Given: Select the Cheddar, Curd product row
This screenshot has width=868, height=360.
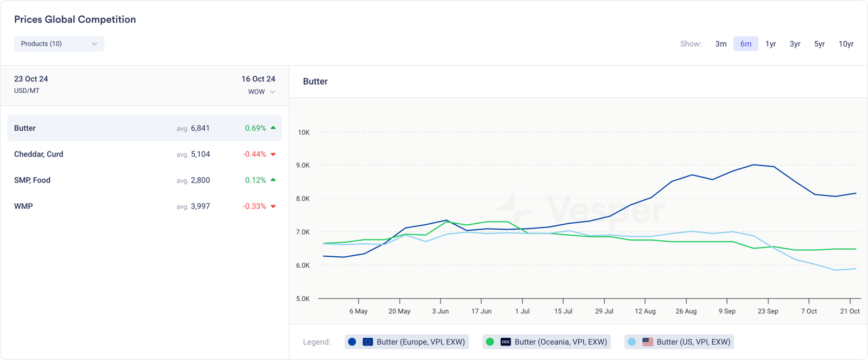Looking at the screenshot, I should click(x=144, y=154).
